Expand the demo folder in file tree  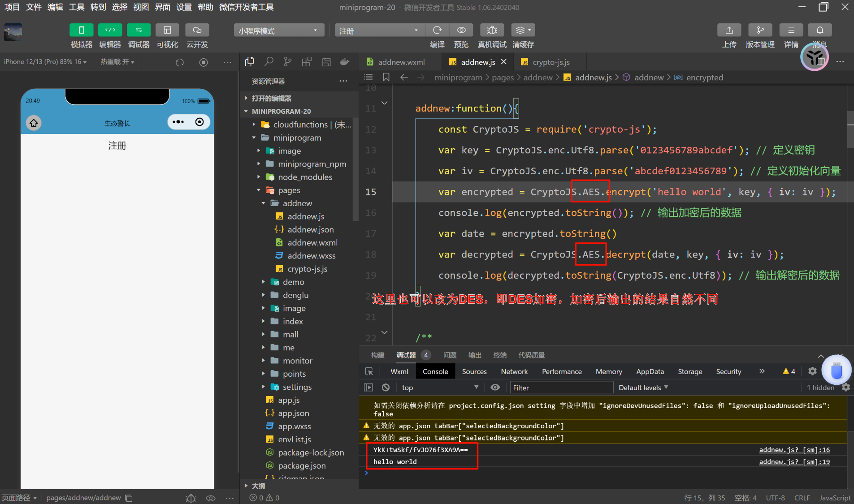tap(293, 282)
